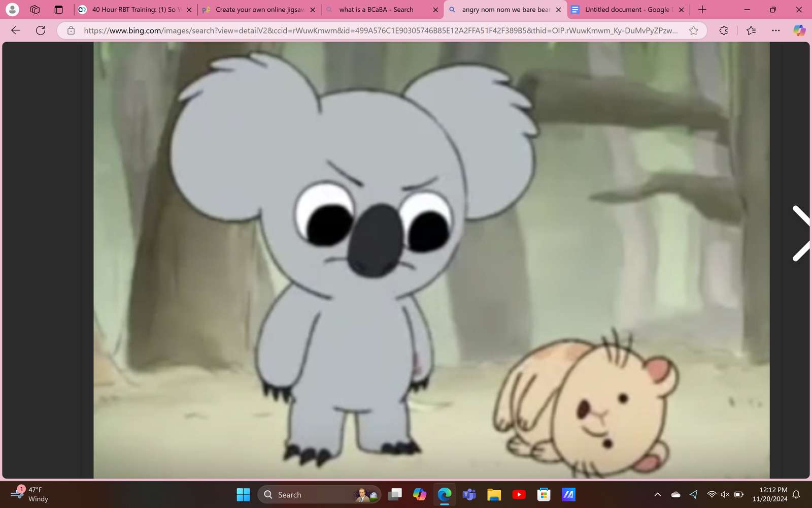
Task: Click the muted volume icon
Action: point(725,494)
